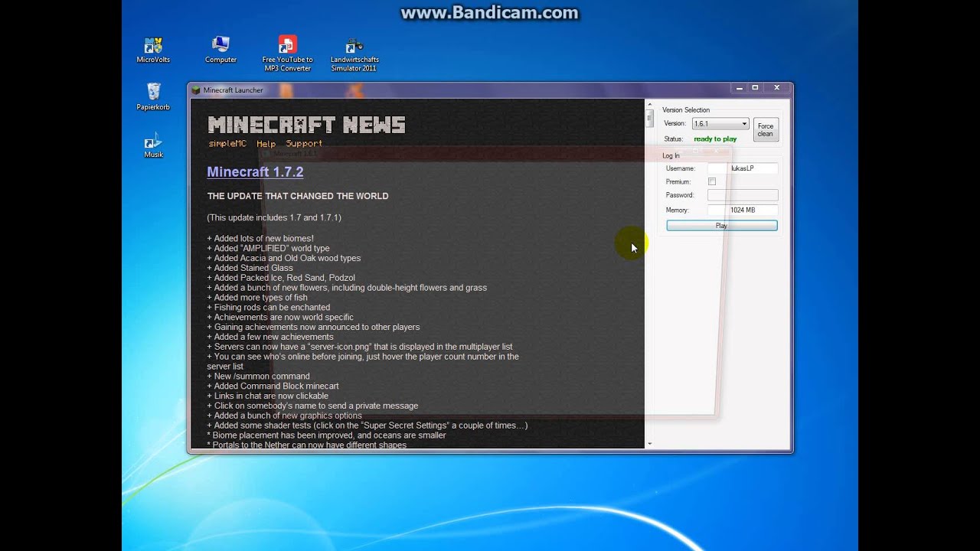
Task: Click the Minecraft Launcher title bar icon
Action: click(x=196, y=90)
